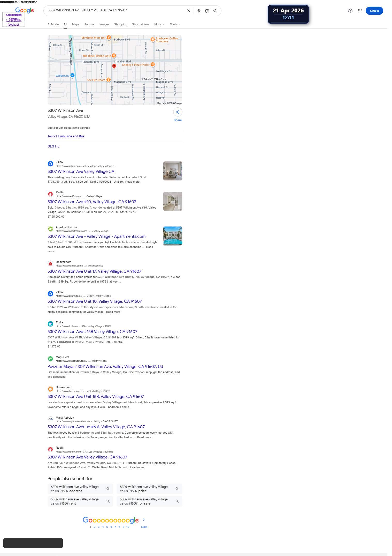Image resolution: width=392 pixels, height=556 pixels.
Task: Start voice search with the microphone icon
Action: pyautogui.click(x=199, y=11)
